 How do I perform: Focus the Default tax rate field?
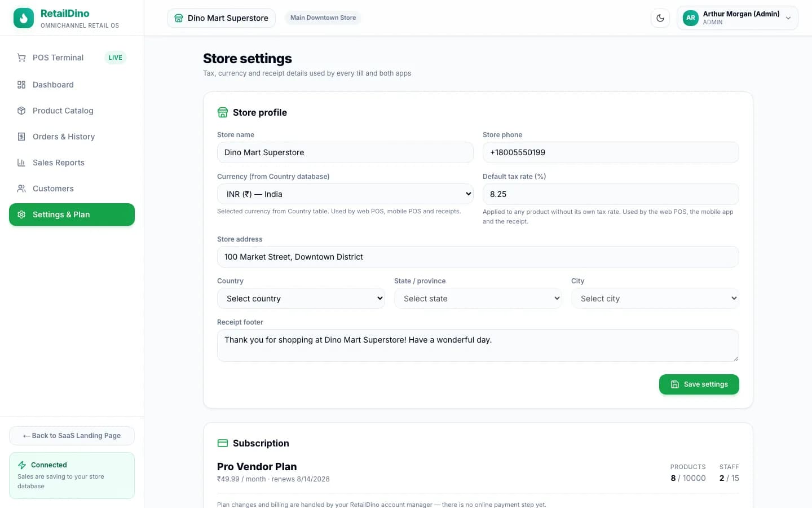point(611,194)
